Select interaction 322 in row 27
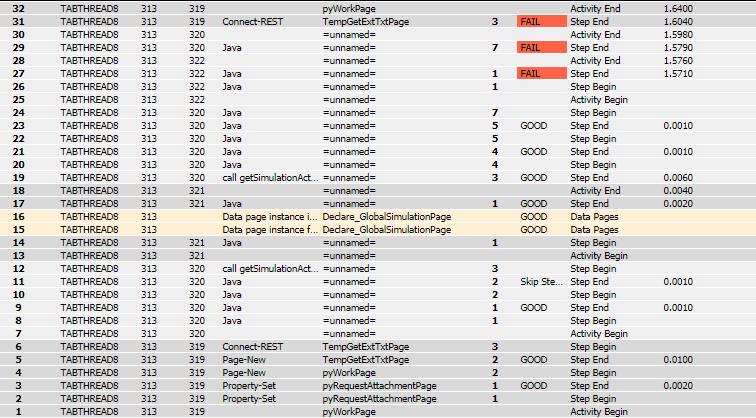 click(x=197, y=74)
